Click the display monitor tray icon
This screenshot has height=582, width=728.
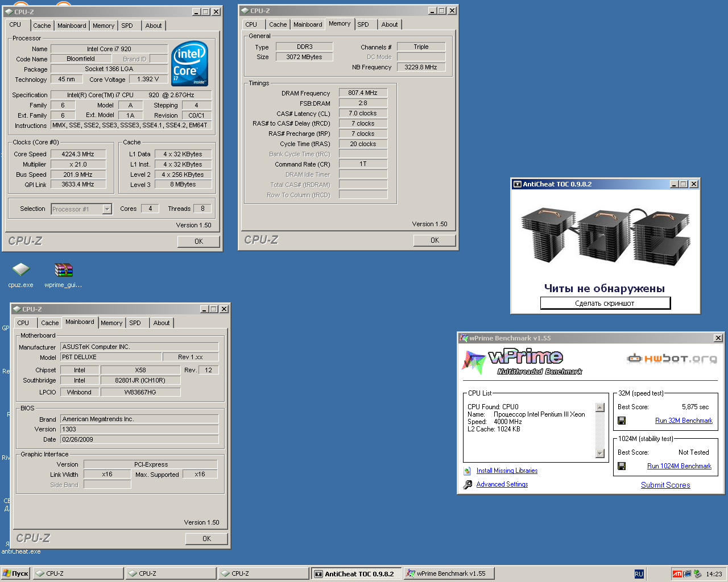click(x=687, y=574)
